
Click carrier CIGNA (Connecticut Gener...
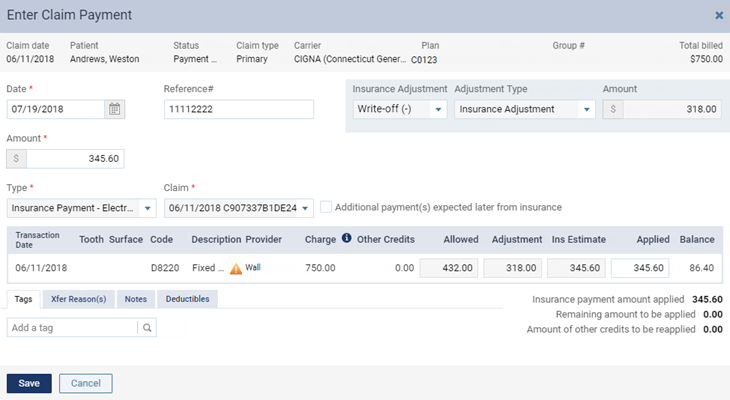tap(350, 59)
